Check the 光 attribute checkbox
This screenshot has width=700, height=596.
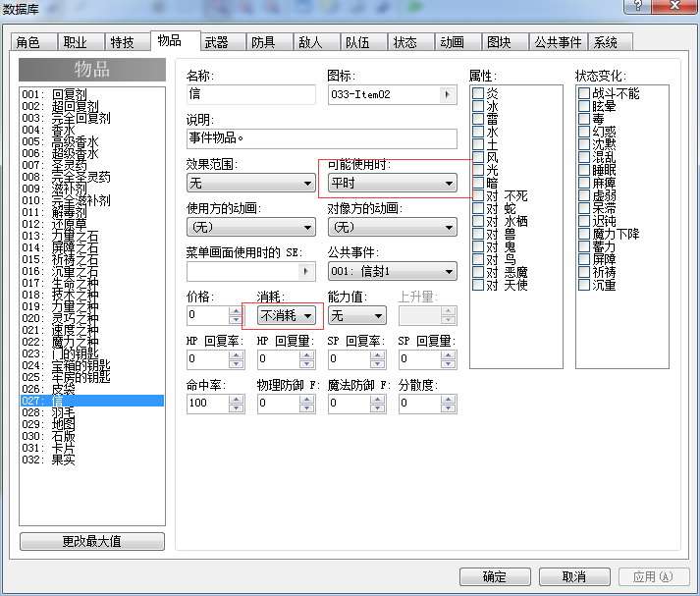(x=478, y=170)
